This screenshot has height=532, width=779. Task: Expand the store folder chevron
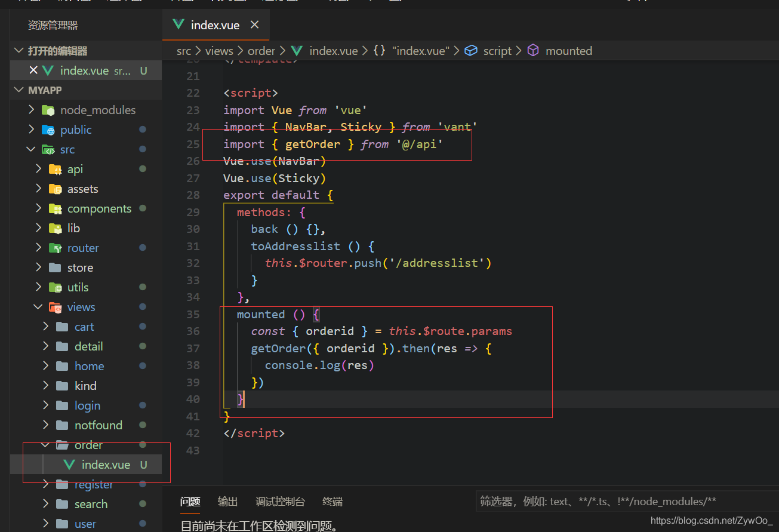(x=39, y=267)
